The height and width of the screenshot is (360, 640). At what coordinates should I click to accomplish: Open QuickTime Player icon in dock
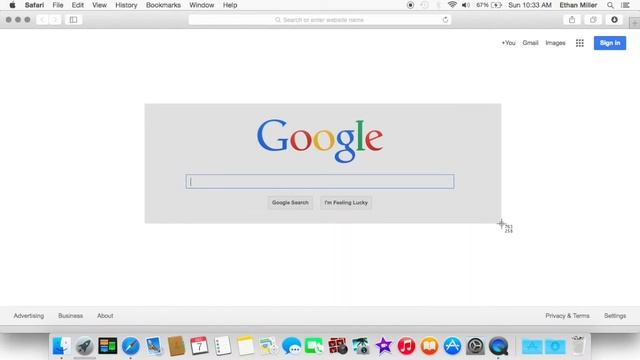(x=498, y=346)
